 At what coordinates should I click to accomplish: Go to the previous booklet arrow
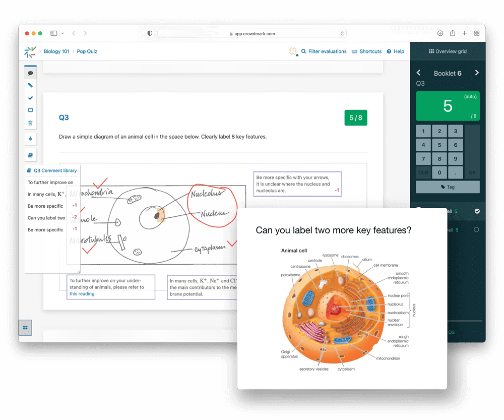(x=418, y=73)
